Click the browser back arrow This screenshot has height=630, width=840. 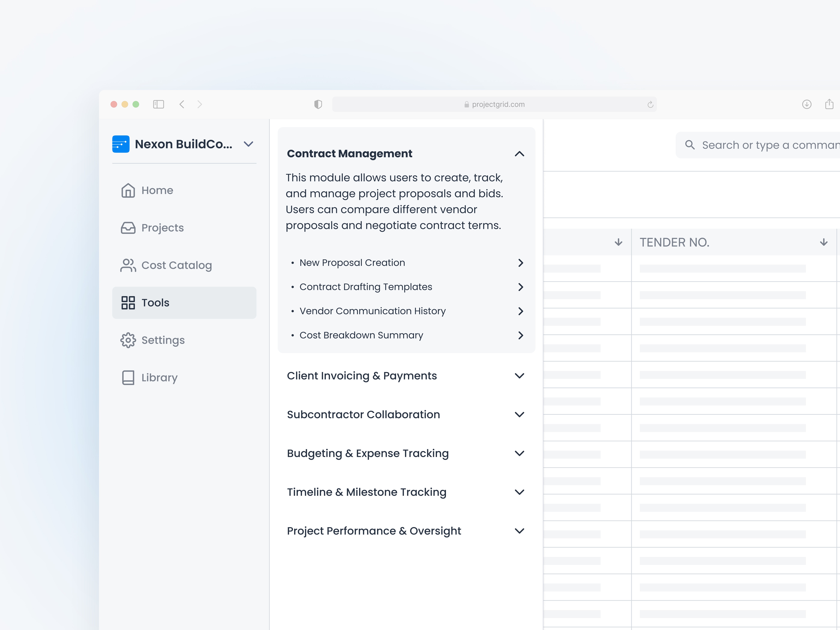point(182,104)
